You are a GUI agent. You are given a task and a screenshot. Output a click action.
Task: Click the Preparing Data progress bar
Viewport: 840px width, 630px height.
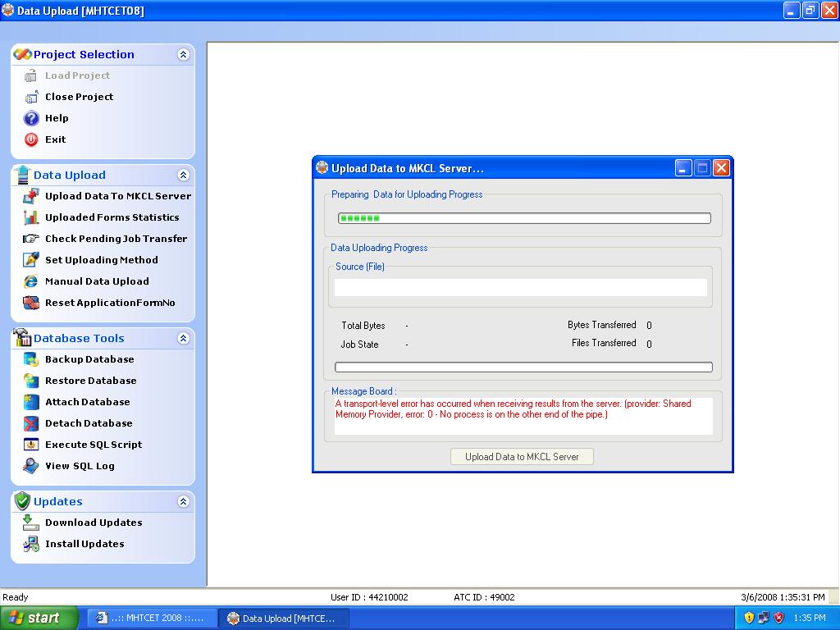(524, 218)
